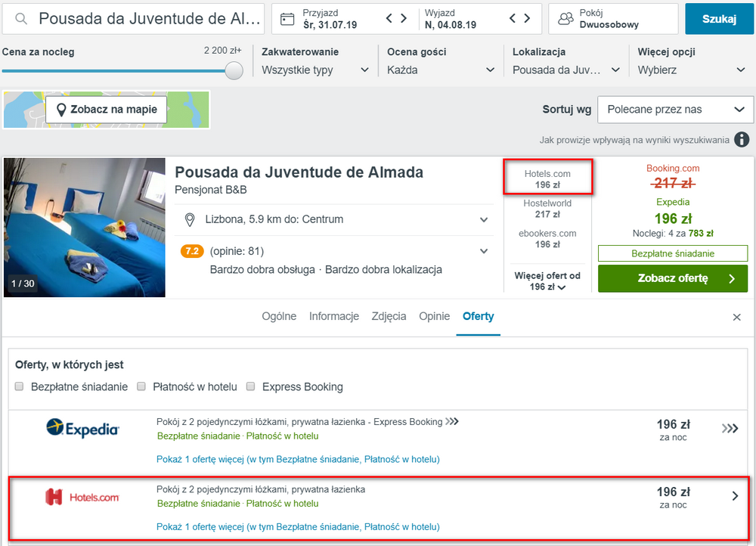
Task: Click the guests icon beside Pokój
Action: point(565,19)
